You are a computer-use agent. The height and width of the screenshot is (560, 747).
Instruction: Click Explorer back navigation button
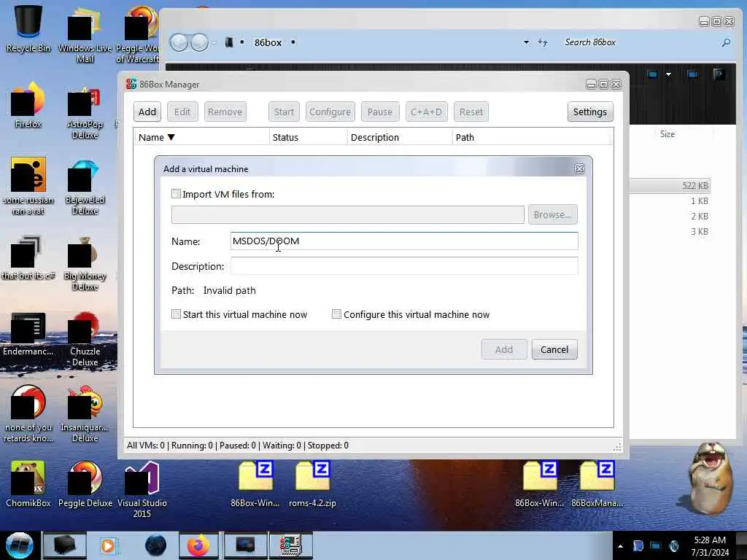[x=179, y=42]
